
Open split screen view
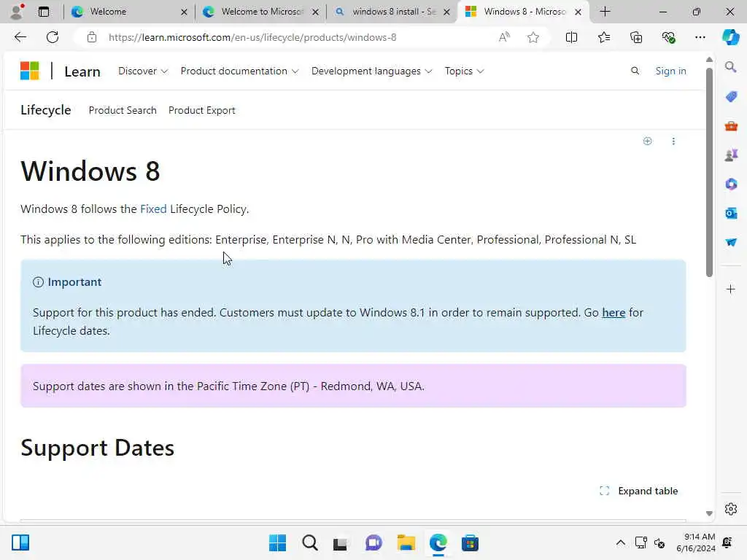point(571,37)
